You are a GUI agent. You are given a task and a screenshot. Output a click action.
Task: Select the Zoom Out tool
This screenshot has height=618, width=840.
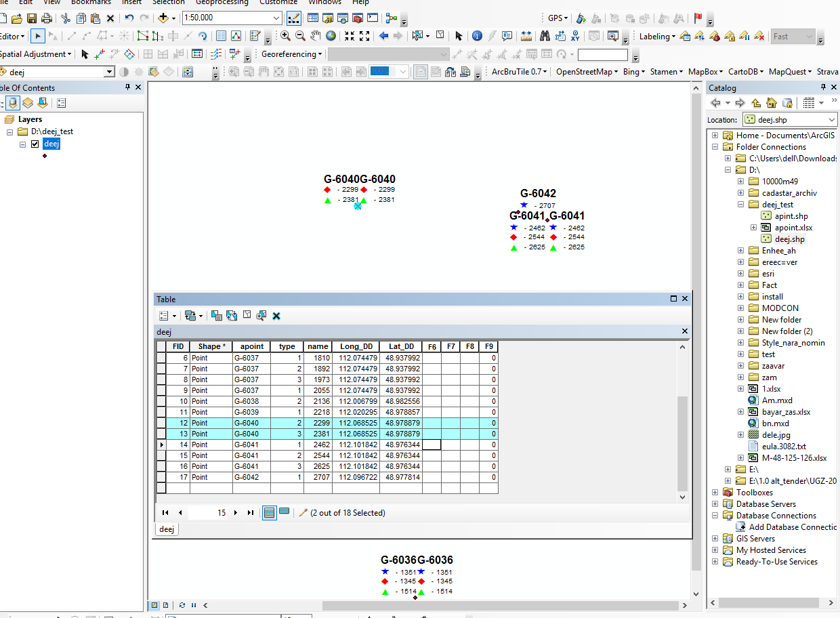click(x=301, y=36)
